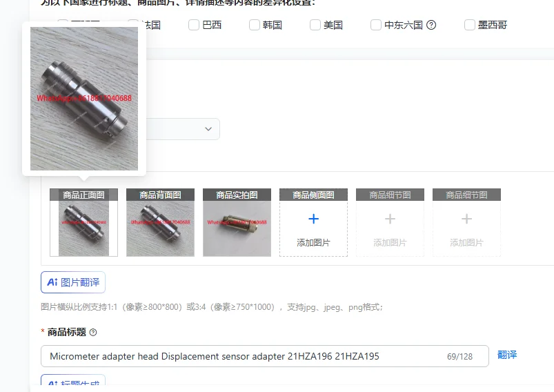Tick the 韩国 checkbox
The height and width of the screenshot is (392, 554).
point(255,25)
